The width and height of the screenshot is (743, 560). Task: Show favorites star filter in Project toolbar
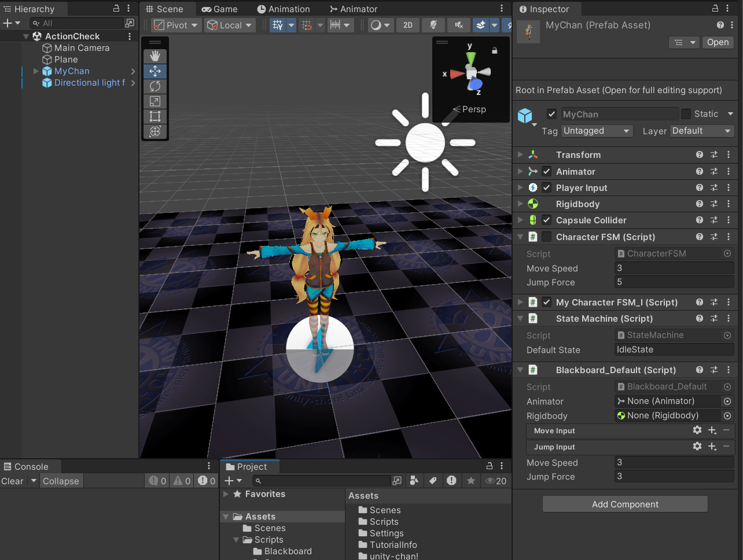(471, 480)
